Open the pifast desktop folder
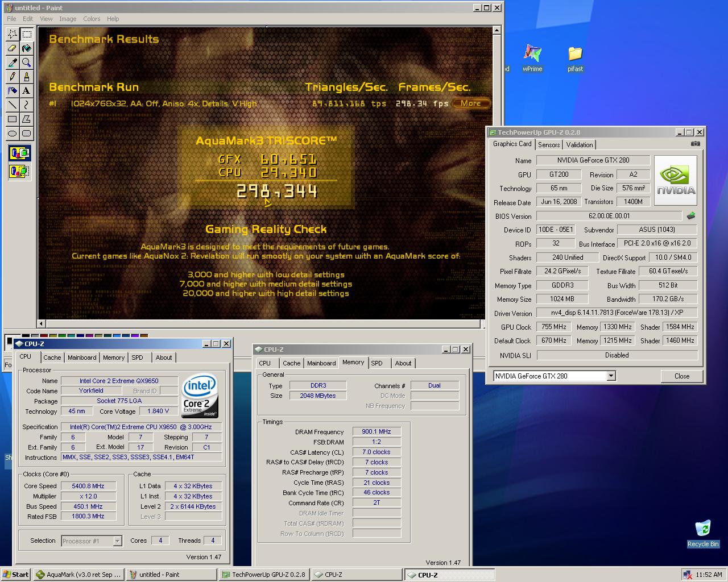The height and width of the screenshot is (582, 728). pyautogui.click(x=575, y=58)
